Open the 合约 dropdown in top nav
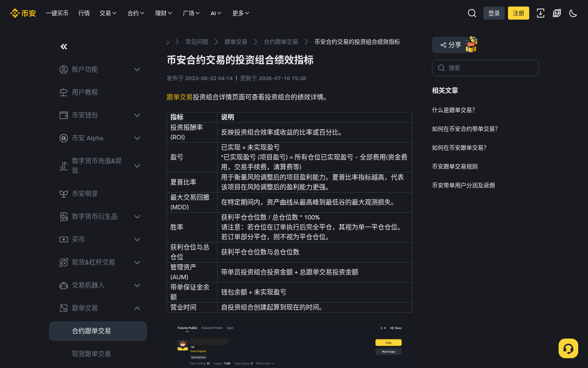Viewport: 588px width, 368px height. (x=136, y=13)
